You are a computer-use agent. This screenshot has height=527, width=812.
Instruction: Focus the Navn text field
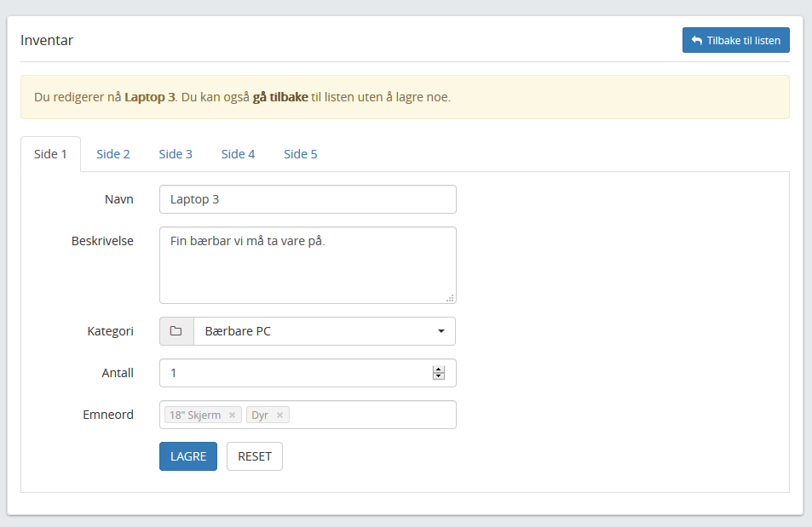coord(308,199)
